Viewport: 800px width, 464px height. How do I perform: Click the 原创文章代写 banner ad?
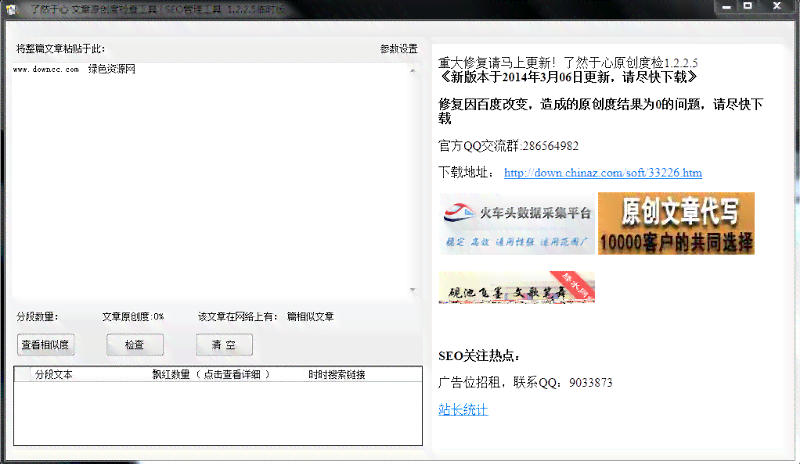tap(676, 224)
